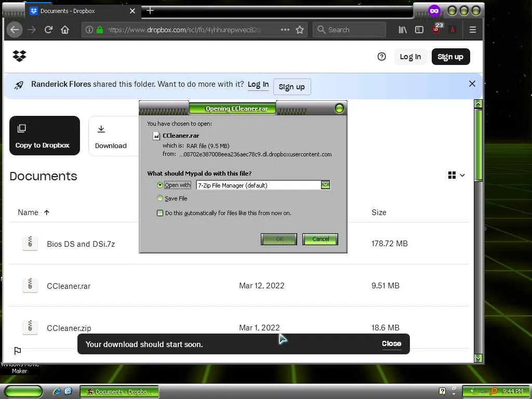Click the 178.72 MB size value
The width and height of the screenshot is (532, 399).
[390, 243]
